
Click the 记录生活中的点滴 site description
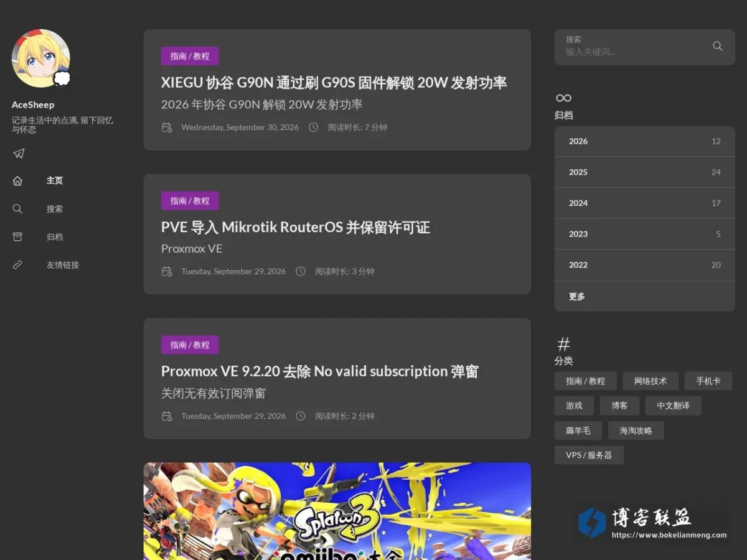click(62, 125)
